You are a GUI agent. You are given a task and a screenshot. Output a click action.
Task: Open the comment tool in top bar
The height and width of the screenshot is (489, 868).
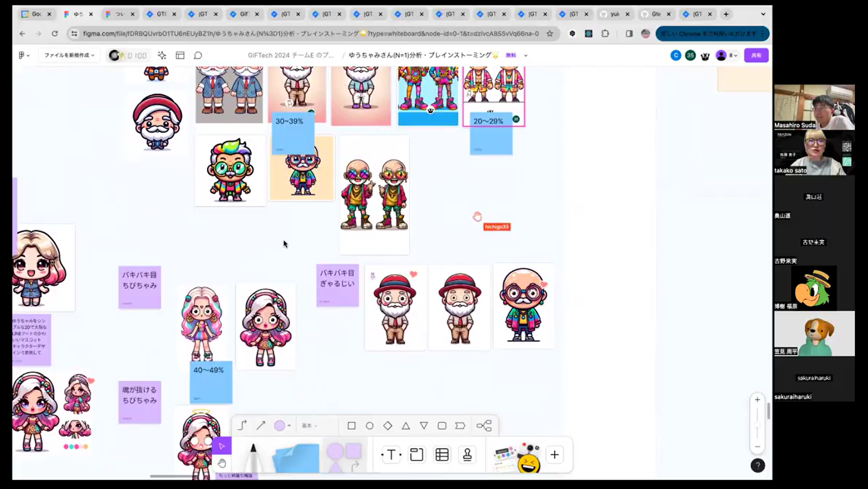(x=198, y=55)
